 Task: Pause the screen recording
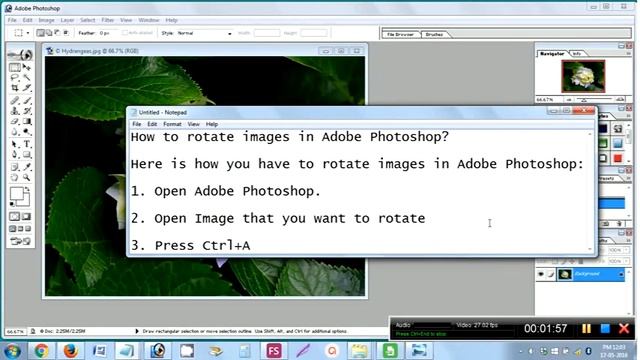(587, 329)
